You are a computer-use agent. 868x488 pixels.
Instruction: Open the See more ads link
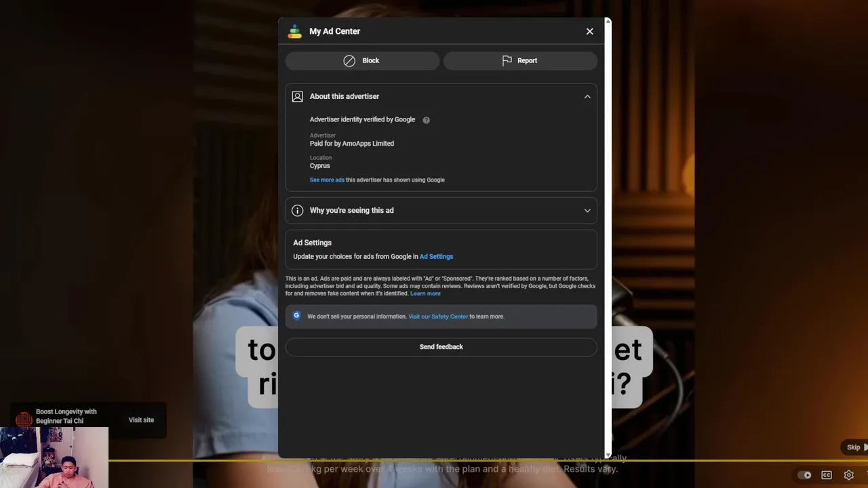click(327, 180)
